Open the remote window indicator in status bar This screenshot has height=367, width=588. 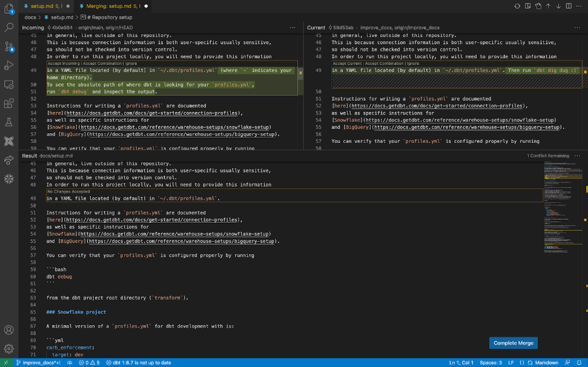(6, 363)
